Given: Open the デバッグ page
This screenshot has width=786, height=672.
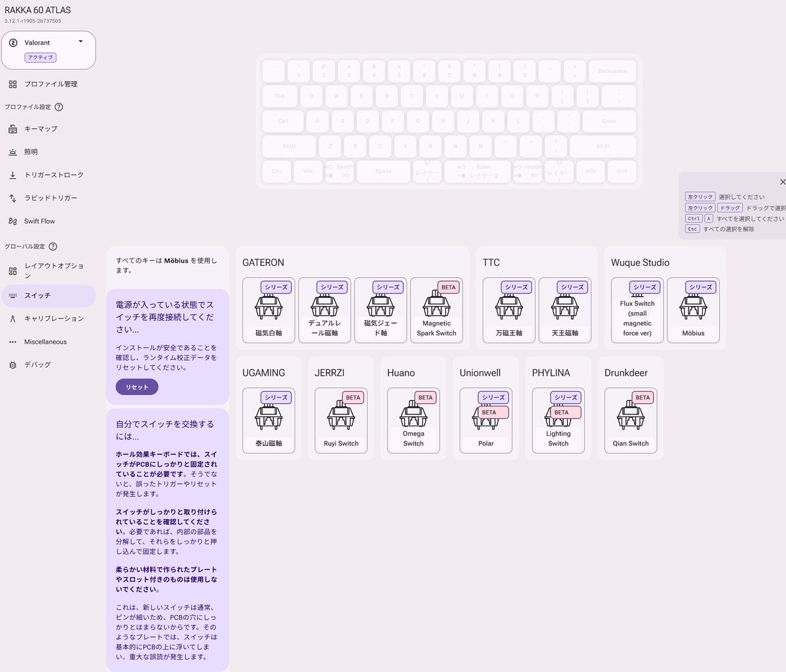Looking at the screenshot, I should (x=48, y=365).
